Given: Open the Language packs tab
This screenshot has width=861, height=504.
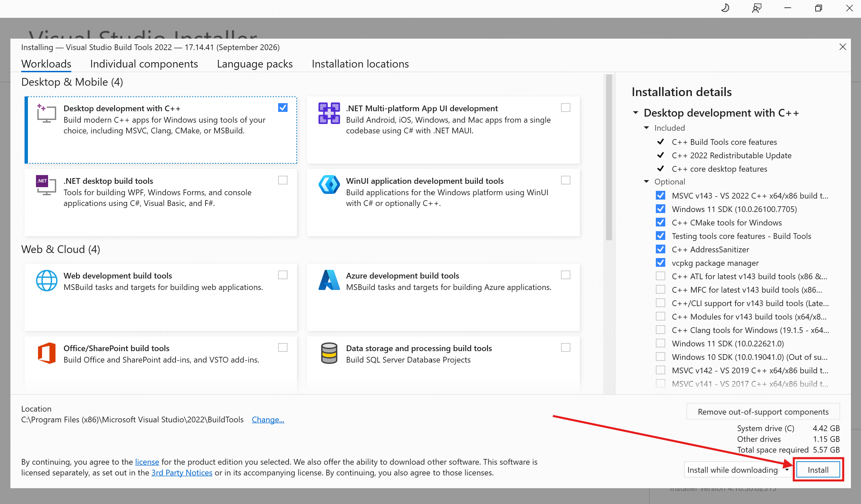Looking at the screenshot, I should click(255, 64).
